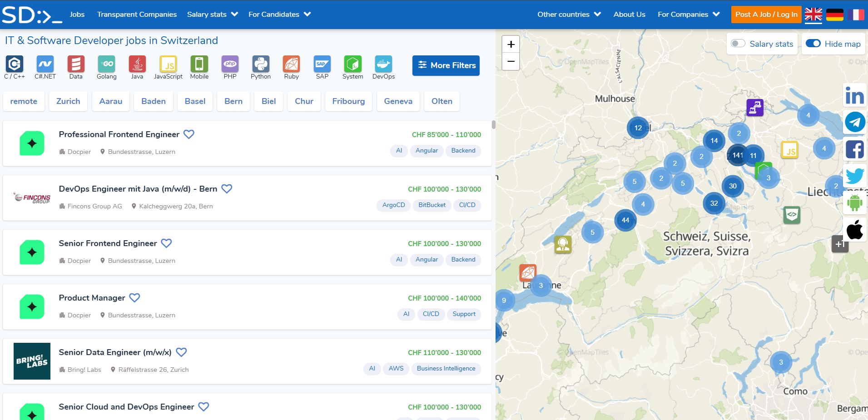Expand the For Companies menu
Image resolution: width=868 pixels, height=420 pixels.
click(689, 15)
